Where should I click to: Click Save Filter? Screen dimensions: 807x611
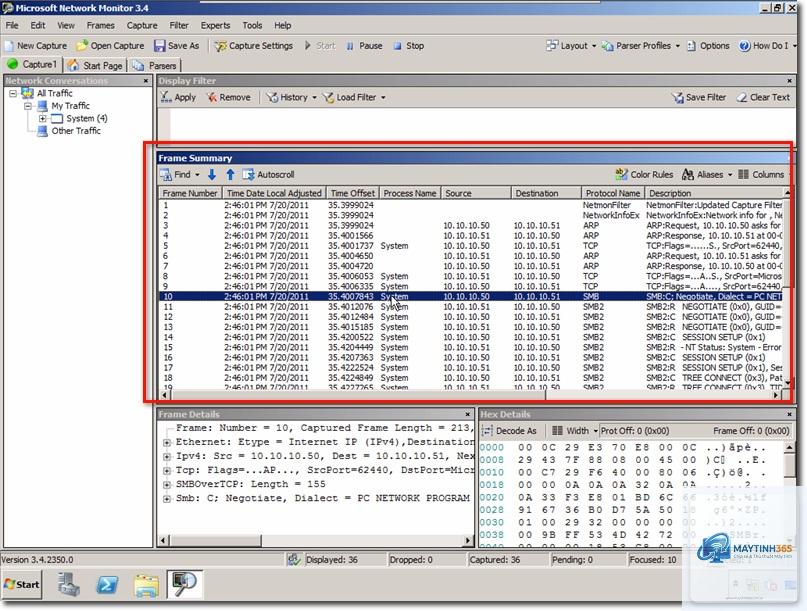[699, 97]
